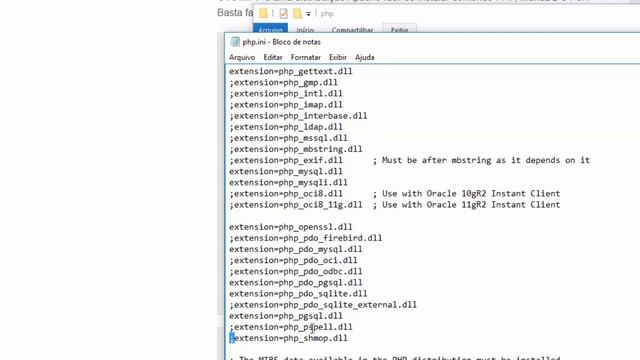Click the line extension=php_shmop.dll
Viewport: 640px width, 360px height.
[x=291, y=338]
